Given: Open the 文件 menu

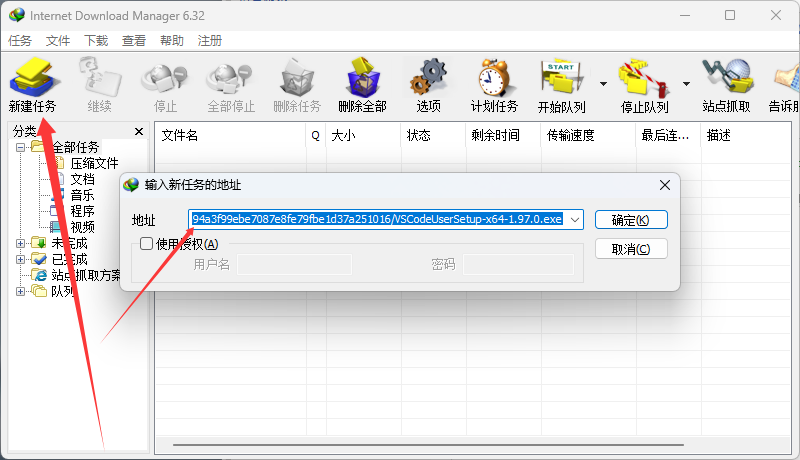Looking at the screenshot, I should pos(58,41).
